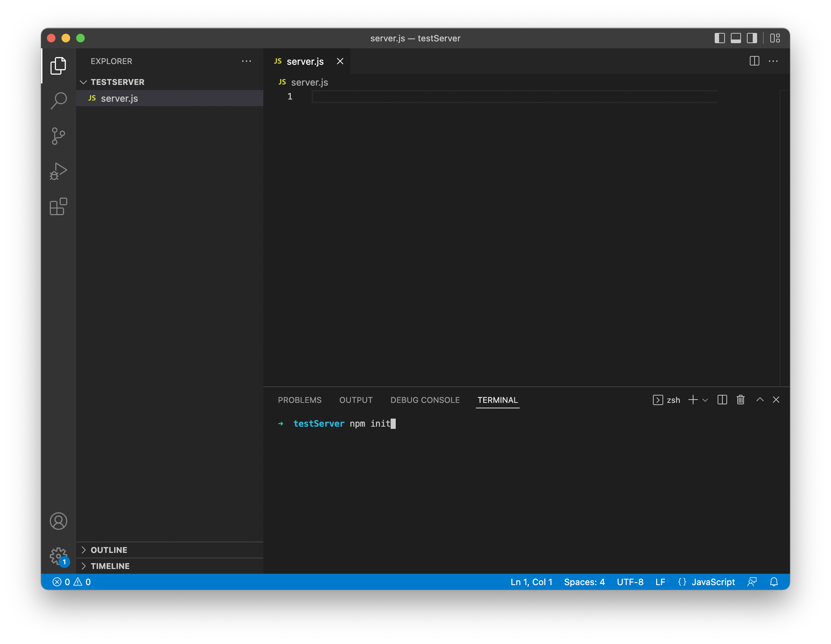Kill terminal with the trash icon

pyautogui.click(x=740, y=400)
